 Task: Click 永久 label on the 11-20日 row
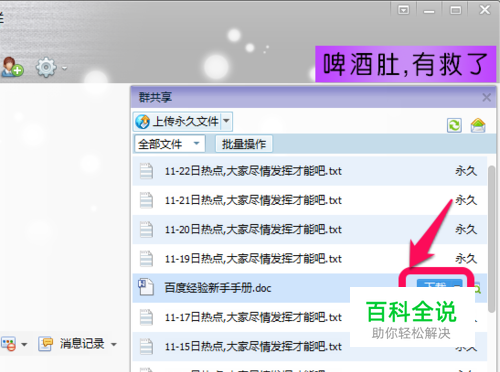[x=466, y=230]
